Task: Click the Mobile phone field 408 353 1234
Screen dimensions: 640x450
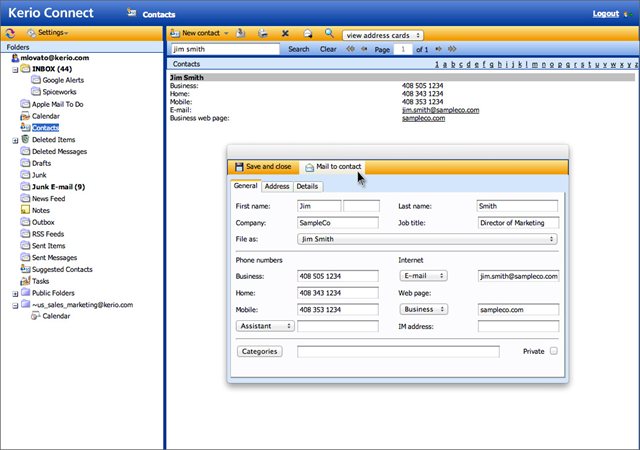Action: 338,310
